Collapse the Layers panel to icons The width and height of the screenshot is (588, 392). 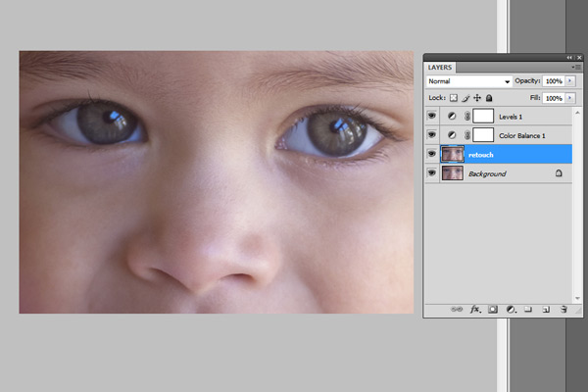pos(569,58)
